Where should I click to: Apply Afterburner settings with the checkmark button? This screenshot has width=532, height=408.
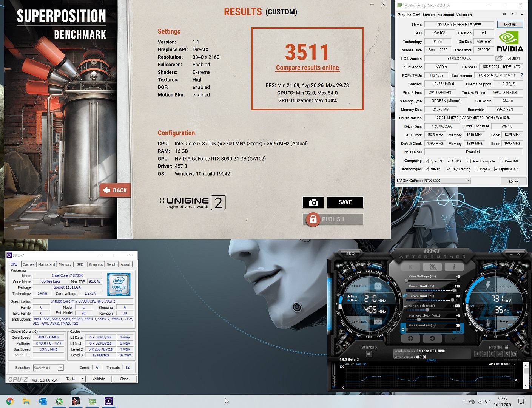(454, 338)
